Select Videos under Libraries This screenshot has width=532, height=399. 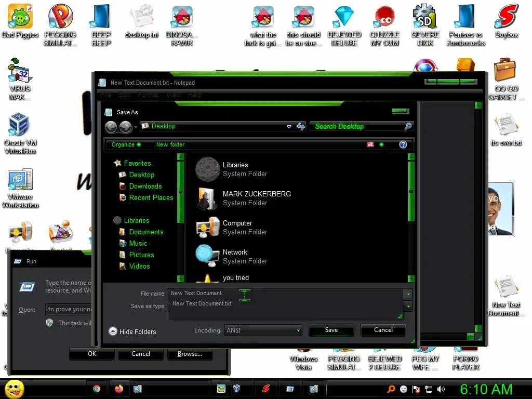pos(135,267)
